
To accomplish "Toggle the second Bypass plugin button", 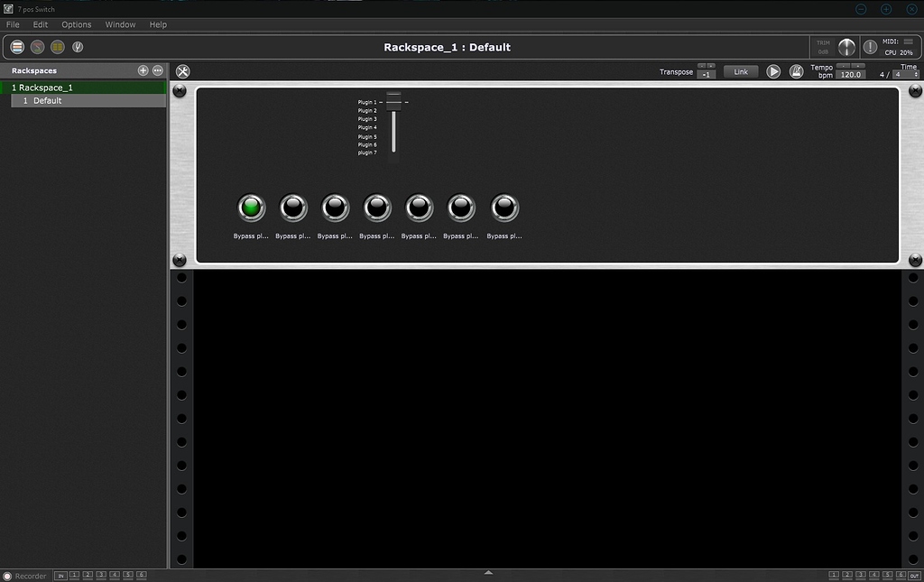I will click(x=292, y=207).
